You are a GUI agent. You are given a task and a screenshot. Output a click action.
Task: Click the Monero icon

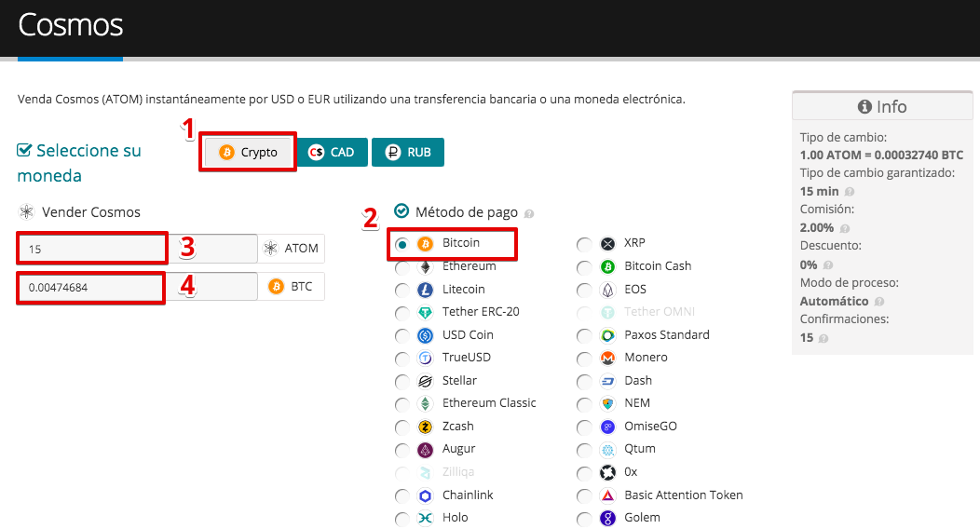(607, 358)
